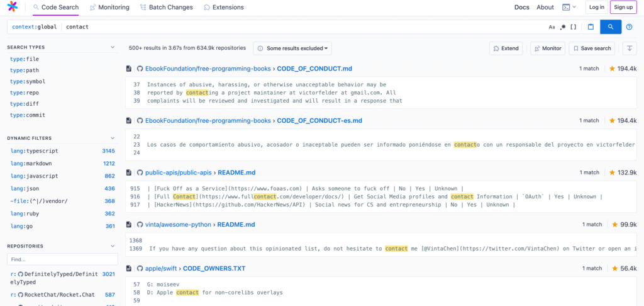Toggle regular expression search icon
The height and width of the screenshot is (306, 644).
click(x=563, y=26)
